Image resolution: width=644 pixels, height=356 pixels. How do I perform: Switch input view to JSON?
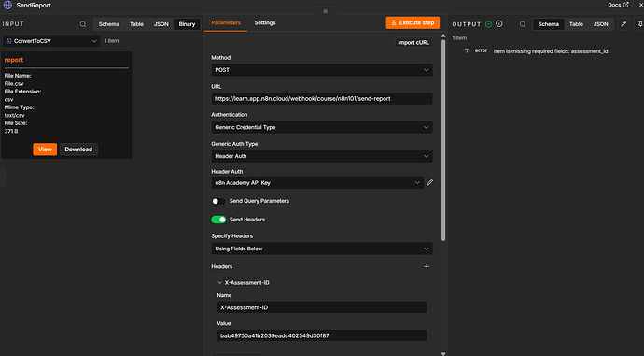(x=161, y=24)
